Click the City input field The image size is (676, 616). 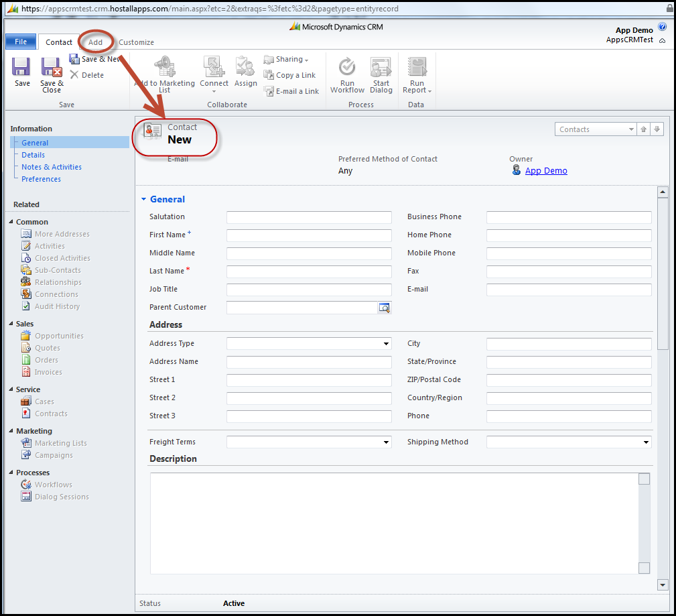[x=569, y=344]
